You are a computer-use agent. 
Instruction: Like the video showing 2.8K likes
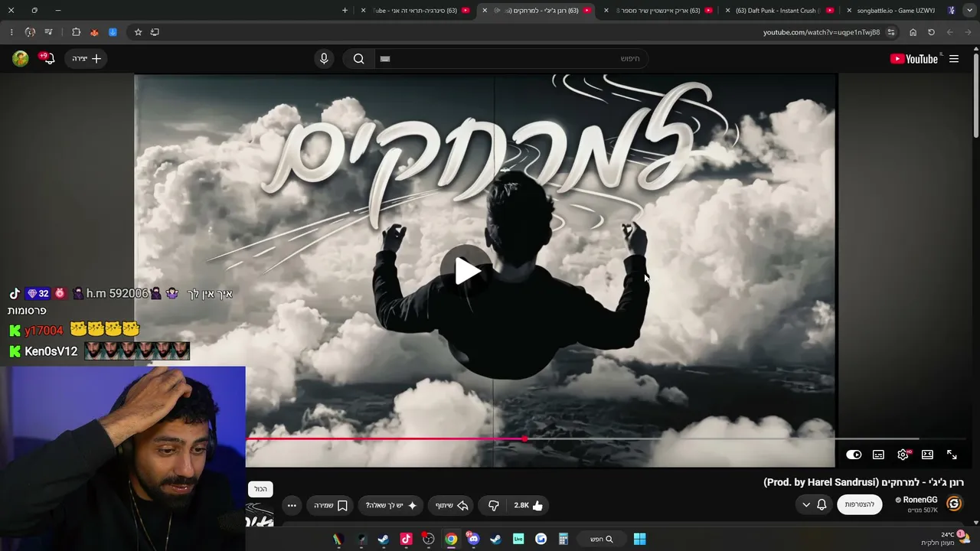point(528,505)
